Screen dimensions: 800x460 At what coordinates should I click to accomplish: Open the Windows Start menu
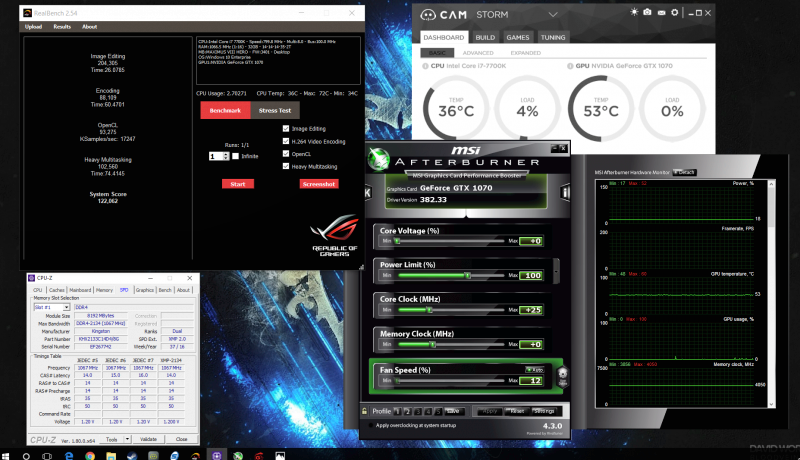click(x=6, y=455)
